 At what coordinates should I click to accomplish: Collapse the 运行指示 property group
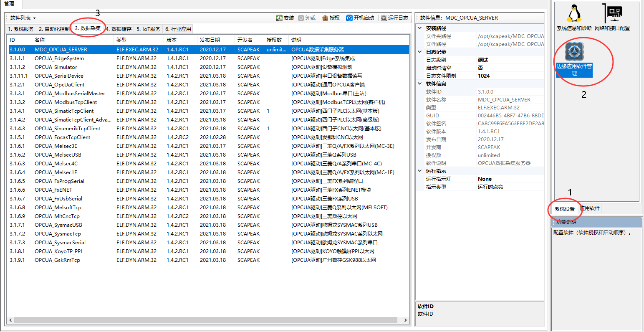(x=420, y=171)
